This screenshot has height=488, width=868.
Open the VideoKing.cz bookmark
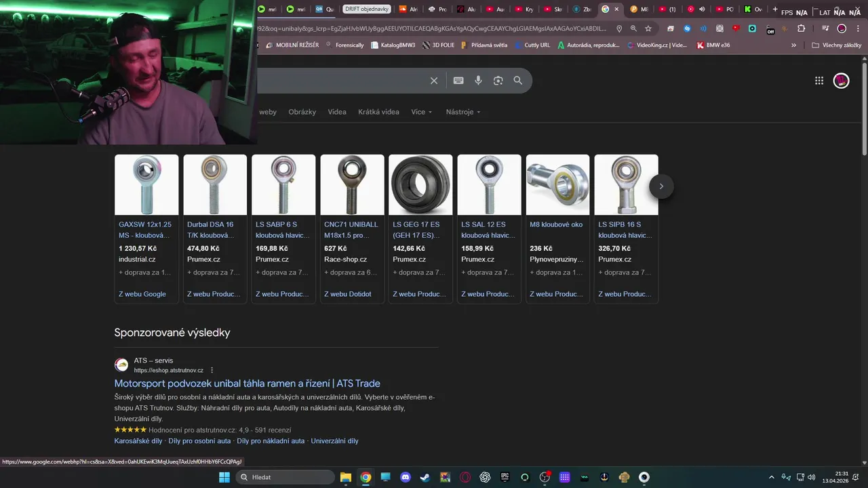657,45
